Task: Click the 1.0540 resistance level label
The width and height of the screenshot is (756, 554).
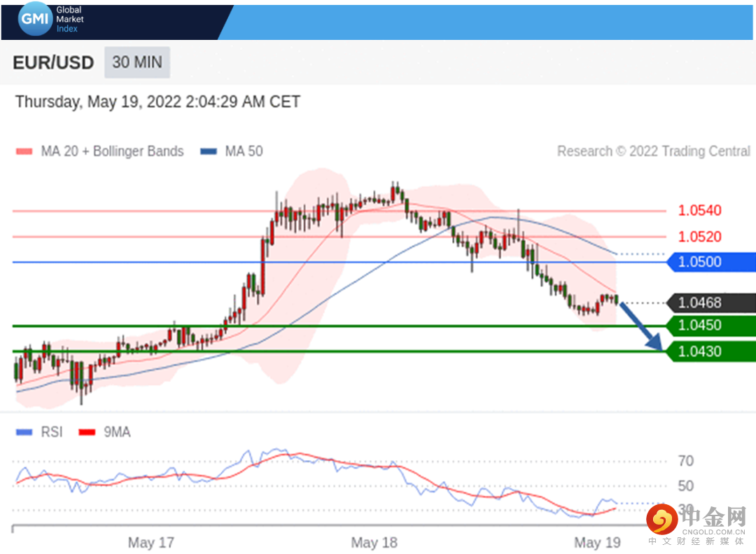Action: click(699, 210)
